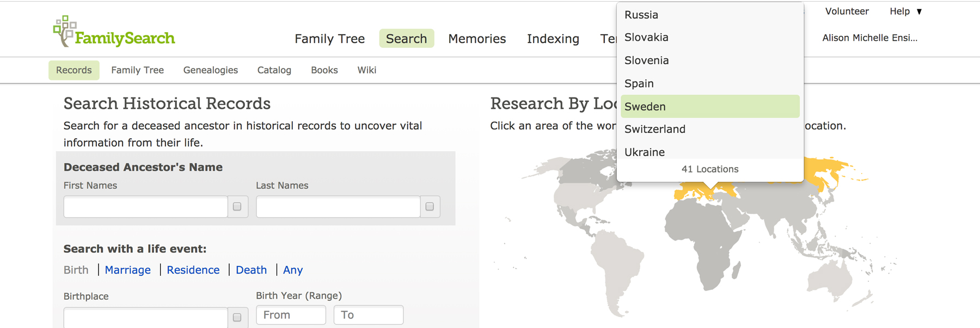
Task: Toggle exact match checkbox for First Names
Action: point(237,207)
